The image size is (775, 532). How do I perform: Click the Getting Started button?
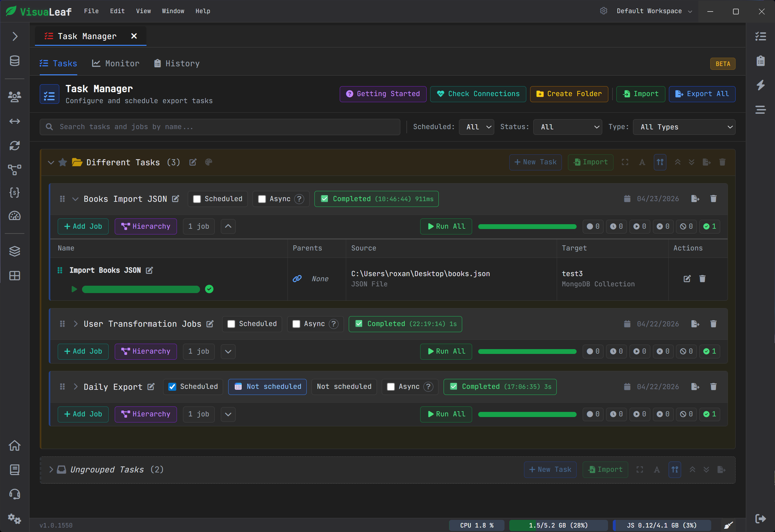click(383, 94)
